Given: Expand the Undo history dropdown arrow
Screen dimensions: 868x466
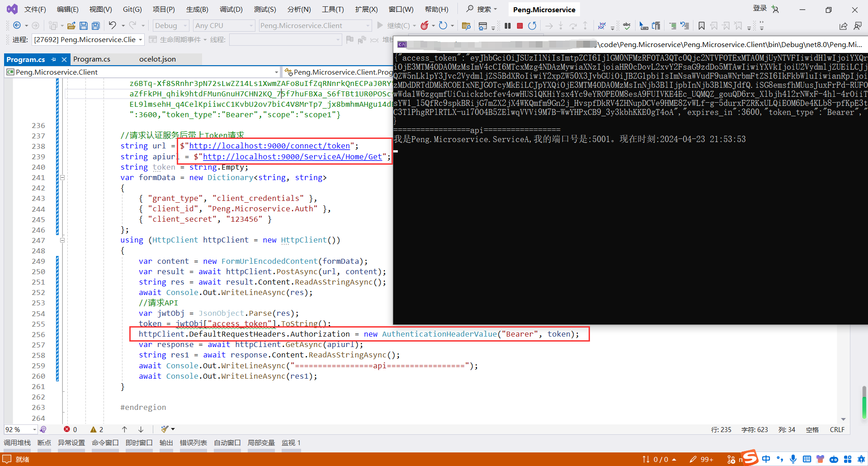Looking at the screenshot, I should pos(123,26).
